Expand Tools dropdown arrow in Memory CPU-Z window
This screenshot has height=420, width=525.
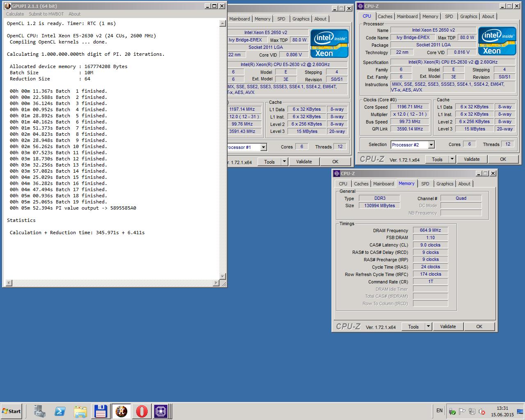(x=428, y=326)
